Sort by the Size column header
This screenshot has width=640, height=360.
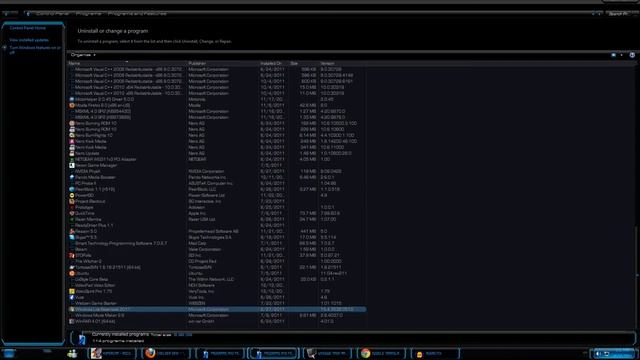pyautogui.click(x=303, y=63)
